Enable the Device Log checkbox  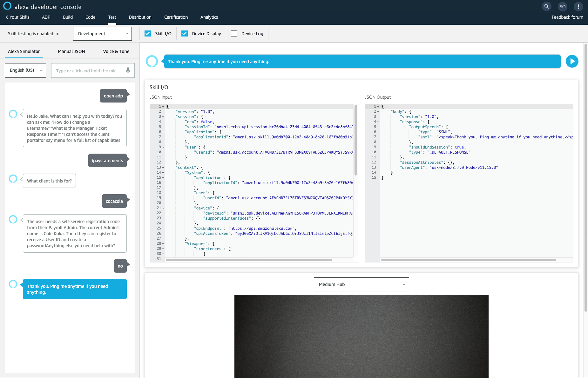[234, 34]
